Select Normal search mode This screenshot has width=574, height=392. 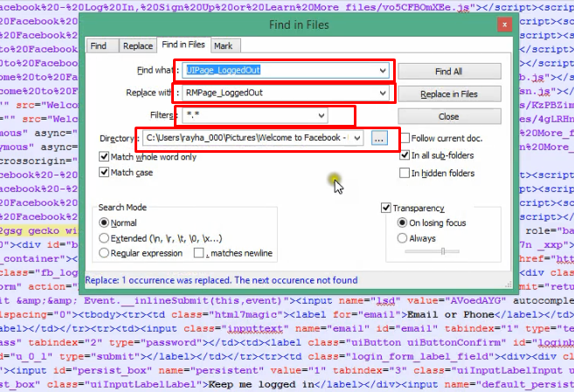coord(104,223)
